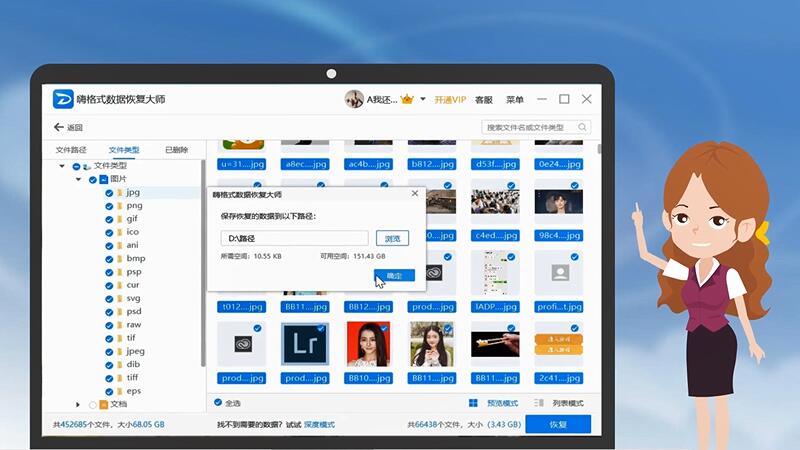Collapse the 文件类型 root tree node
800x450 pixels.
62,166
